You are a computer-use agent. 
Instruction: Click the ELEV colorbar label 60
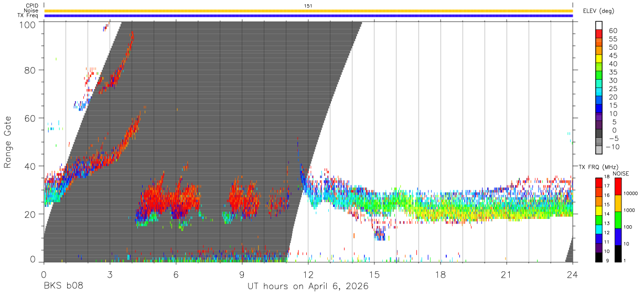pyautogui.click(x=613, y=30)
